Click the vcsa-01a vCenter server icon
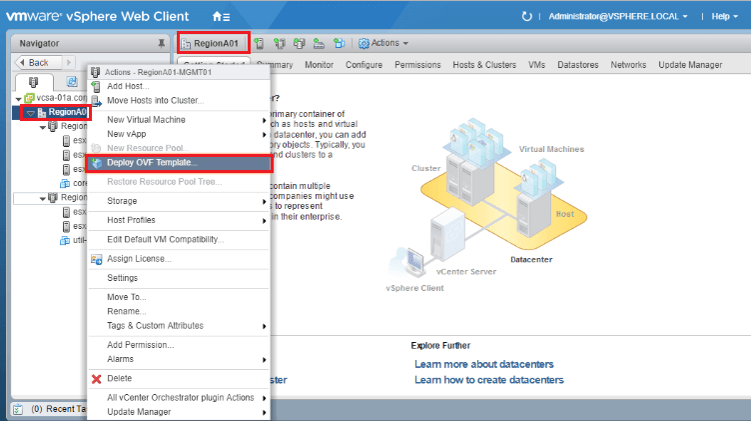 coord(29,98)
